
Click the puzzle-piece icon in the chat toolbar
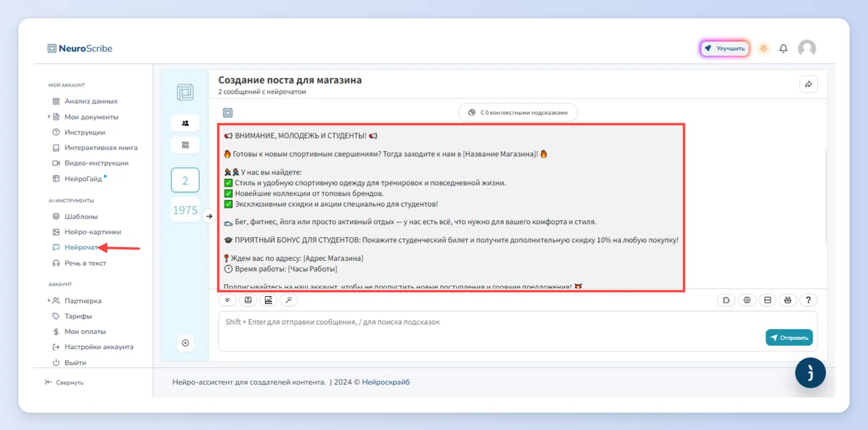point(726,300)
